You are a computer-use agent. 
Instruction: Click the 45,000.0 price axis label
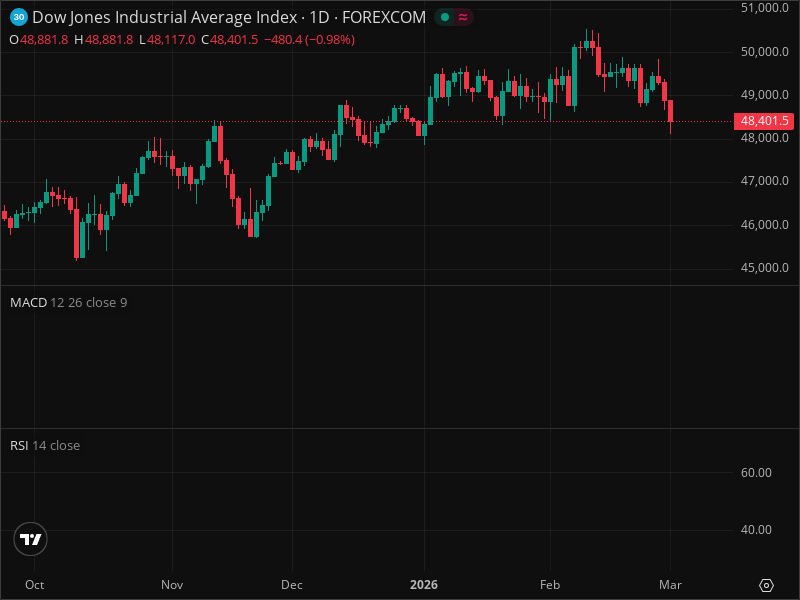[764, 268]
